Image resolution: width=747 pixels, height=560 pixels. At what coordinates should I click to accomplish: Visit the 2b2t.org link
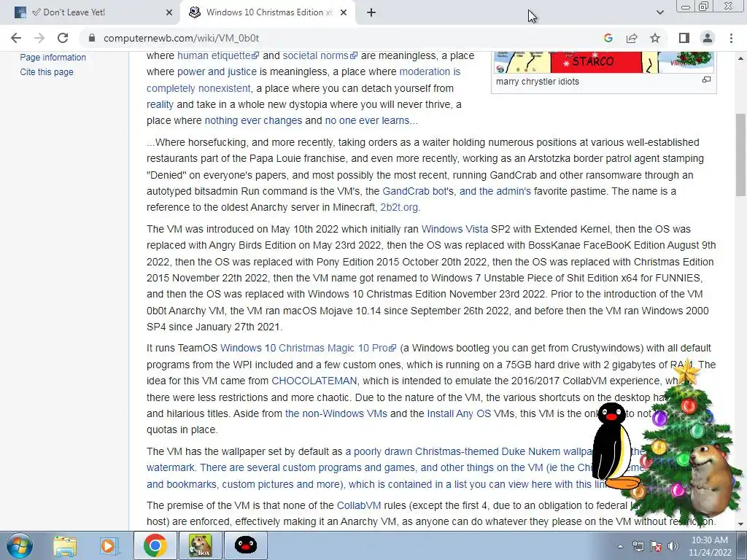[x=400, y=207]
